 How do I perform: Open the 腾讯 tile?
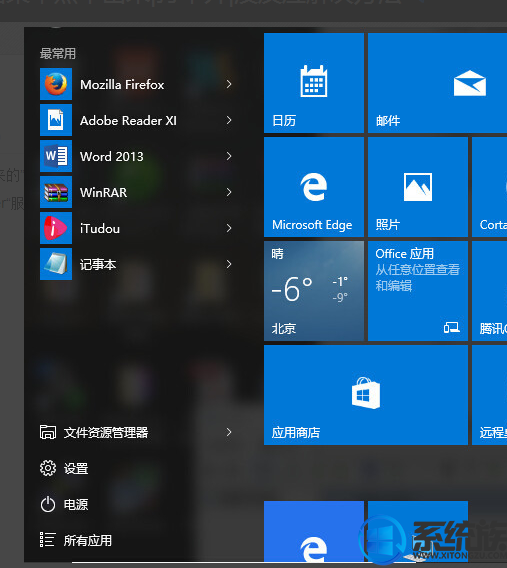[x=490, y=291]
